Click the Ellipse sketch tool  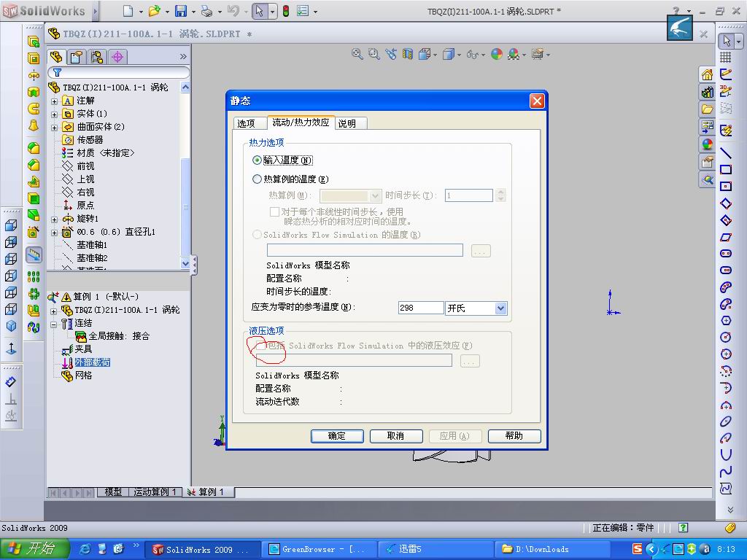point(726,421)
